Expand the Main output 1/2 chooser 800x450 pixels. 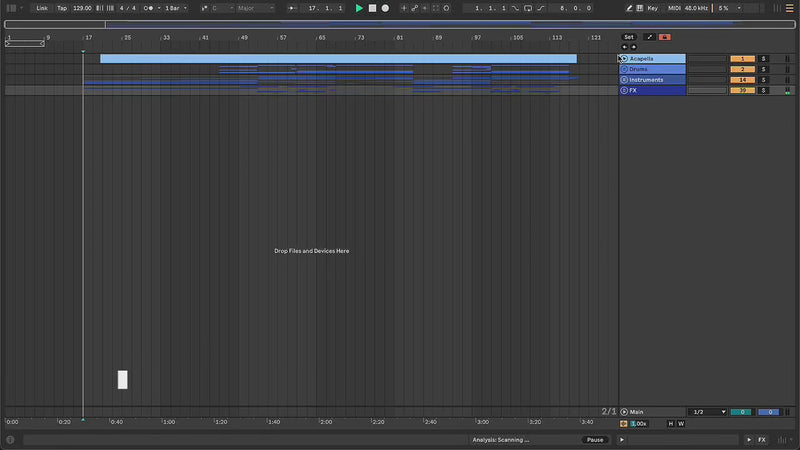coord(709,412)
